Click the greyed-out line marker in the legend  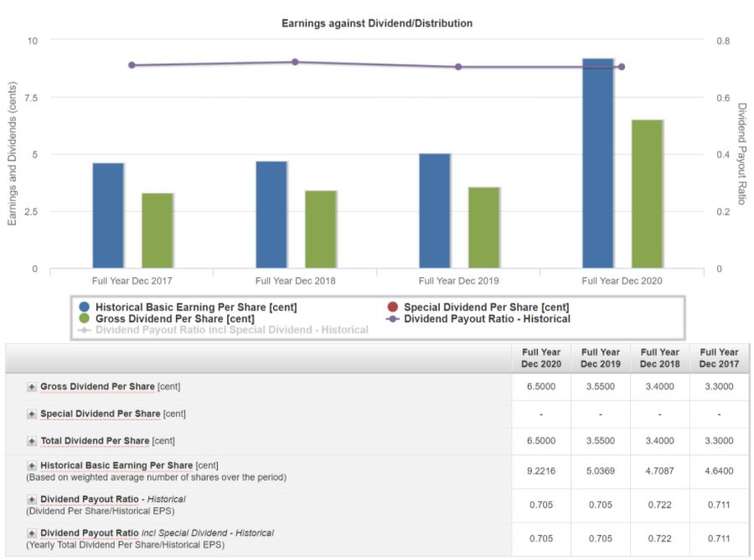coord(84,330)
